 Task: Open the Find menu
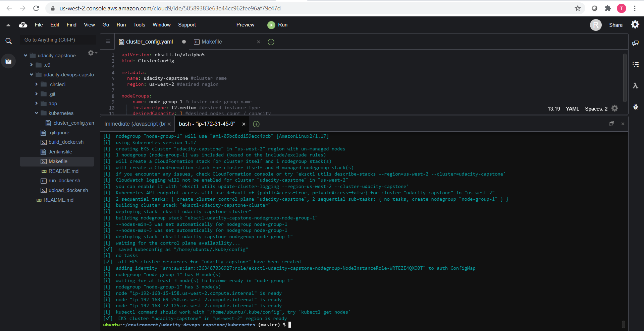point(71,25)
